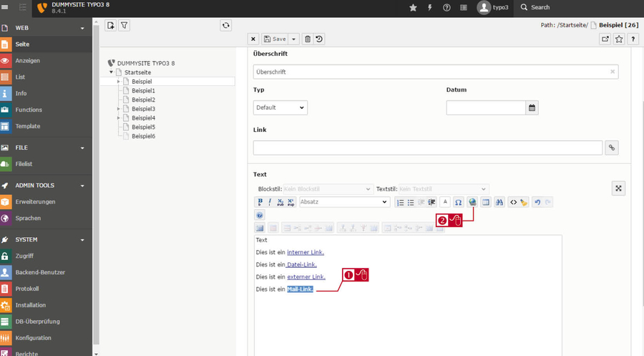Viewport: 644px width, 356px height.
Task: Toggle subscript formatting
Action: [x=280, y=202]
